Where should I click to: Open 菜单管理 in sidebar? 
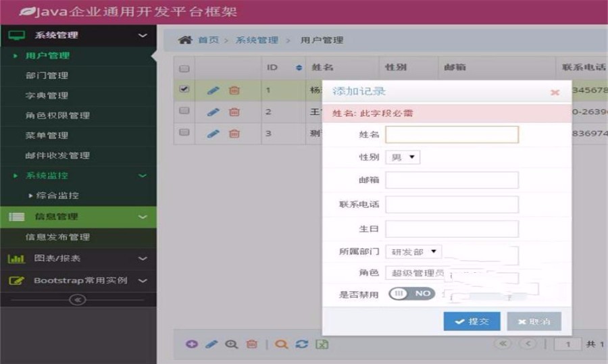47,135
